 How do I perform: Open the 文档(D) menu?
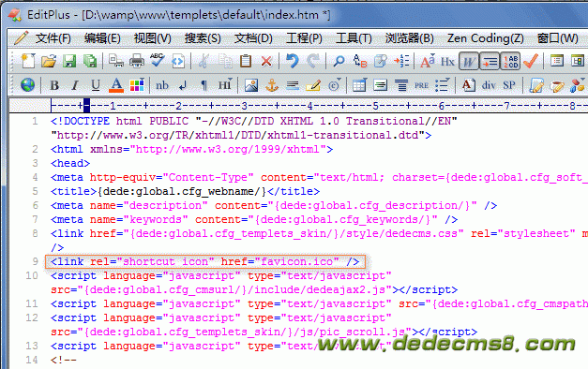pos(253,38)
